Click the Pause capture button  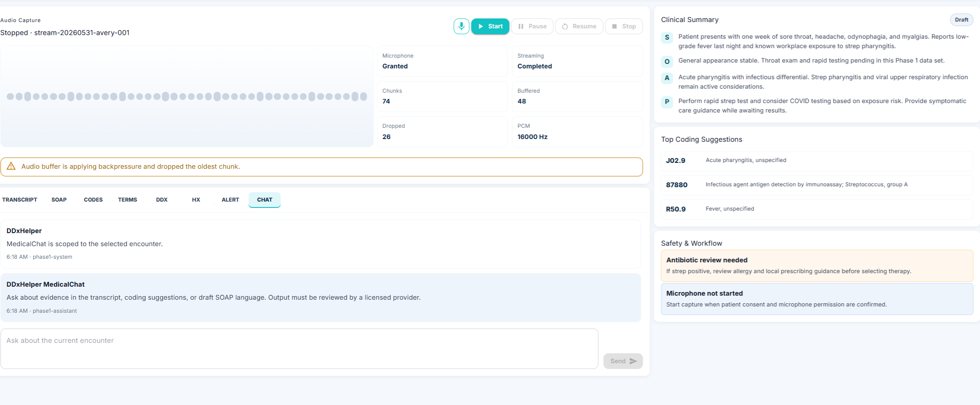[532, 26]
